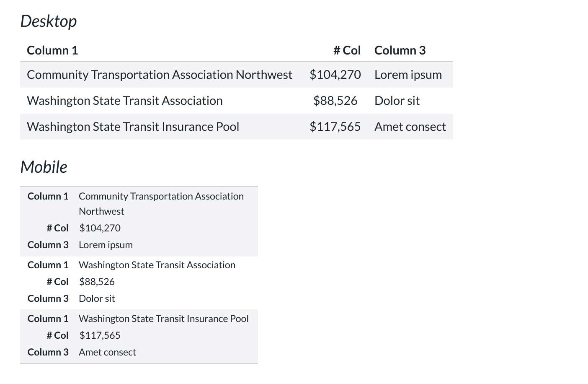This screenshot has width=588, height=384.
Task: Click "Dolor sit" in the mobile layout
Action: click(x=97, y=298)
